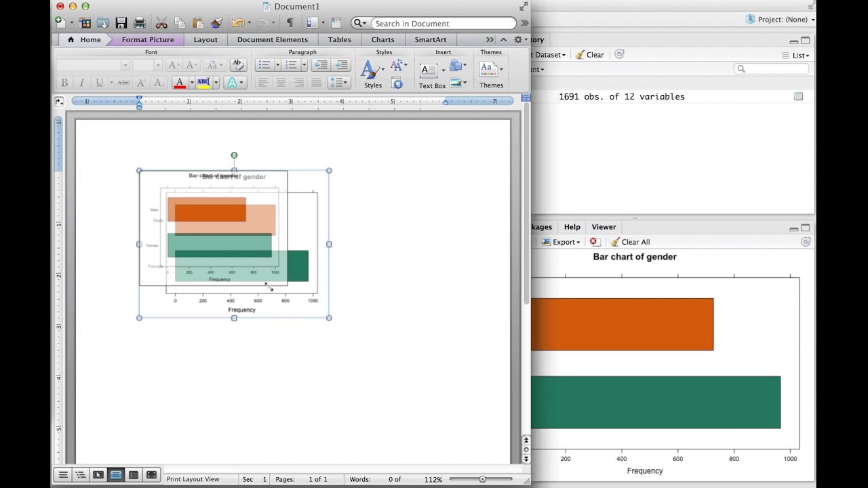Click the Clear Formatting icon in Font group
Viewport: 868px width, 488px height.
(238, 64)
